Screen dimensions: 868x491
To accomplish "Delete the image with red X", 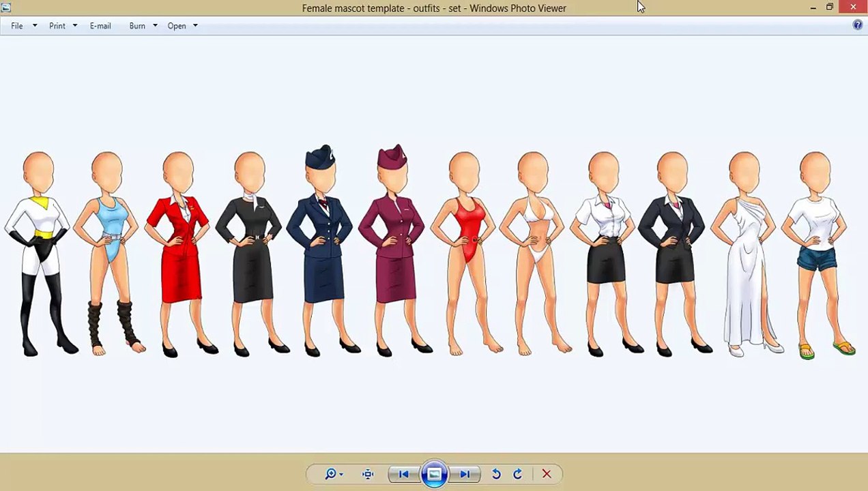I will [x=547, y=474].
